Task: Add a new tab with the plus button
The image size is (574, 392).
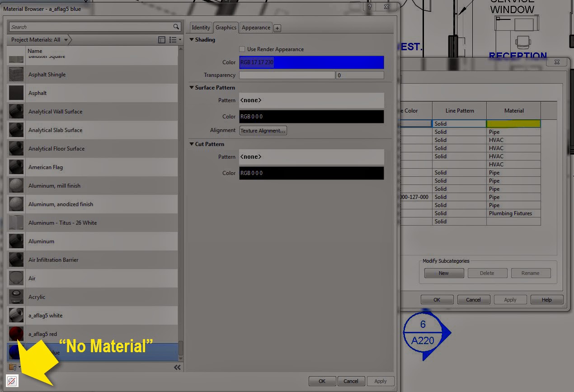Action: [277, 28]
